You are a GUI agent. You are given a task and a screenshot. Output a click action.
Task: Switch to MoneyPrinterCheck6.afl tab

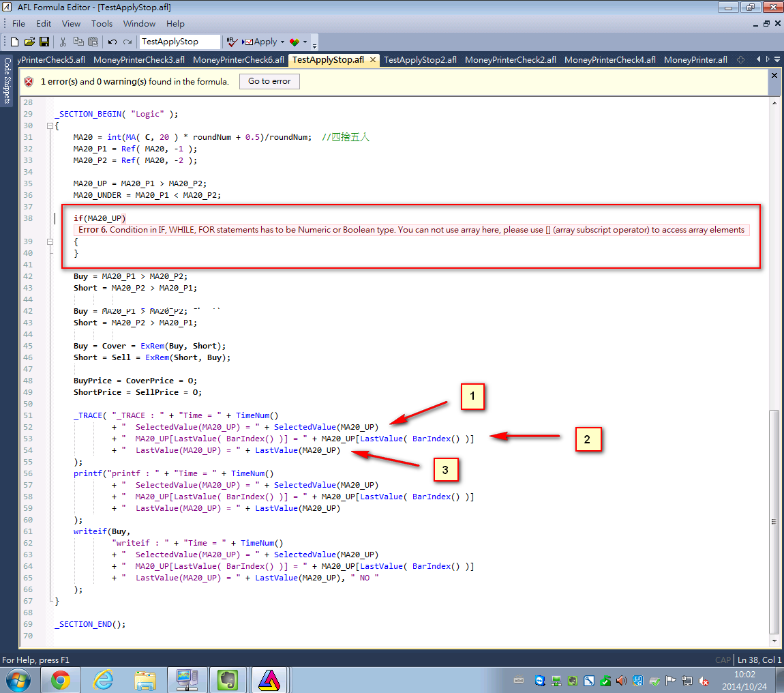(x=239, y=59)
